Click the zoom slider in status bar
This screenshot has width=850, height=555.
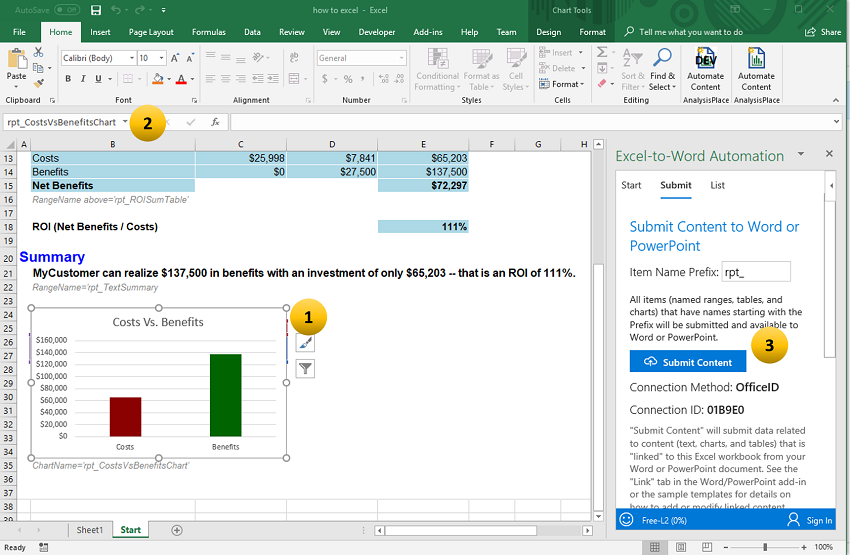pyautogui.click(x=765, y=547)
